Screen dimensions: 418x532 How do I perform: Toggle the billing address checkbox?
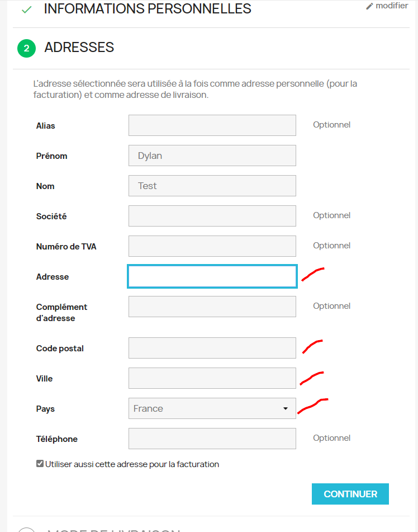point(40,464)
